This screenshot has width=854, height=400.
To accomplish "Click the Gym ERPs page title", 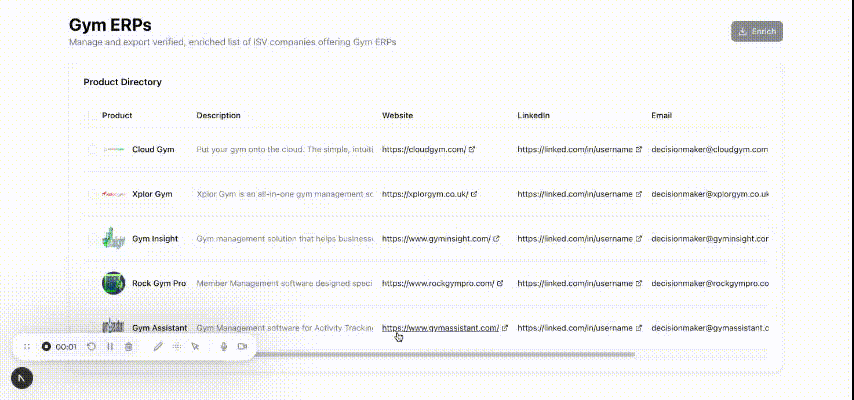I will point(110,25).
